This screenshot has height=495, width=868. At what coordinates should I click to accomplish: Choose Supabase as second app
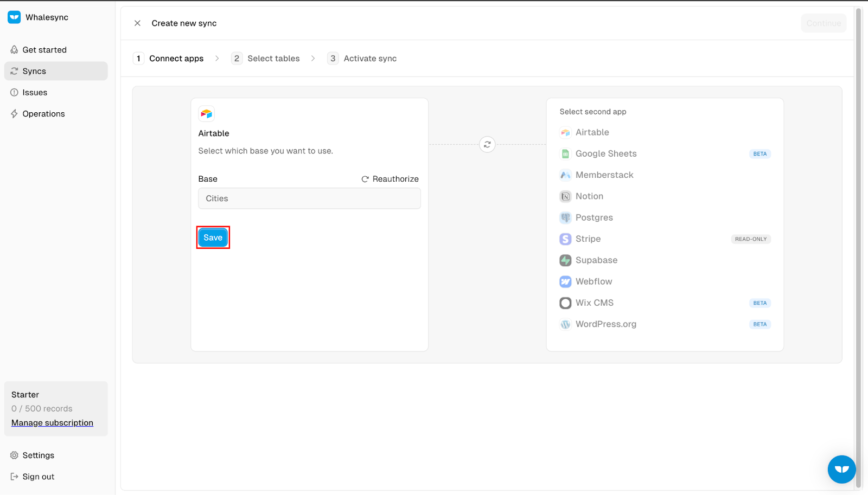pos(665,260)
